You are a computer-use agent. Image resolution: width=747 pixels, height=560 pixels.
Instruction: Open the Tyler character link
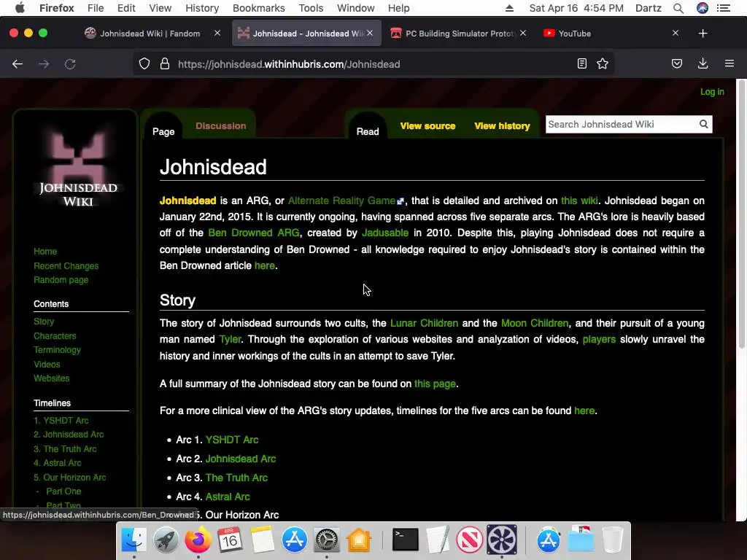[230, 339]
